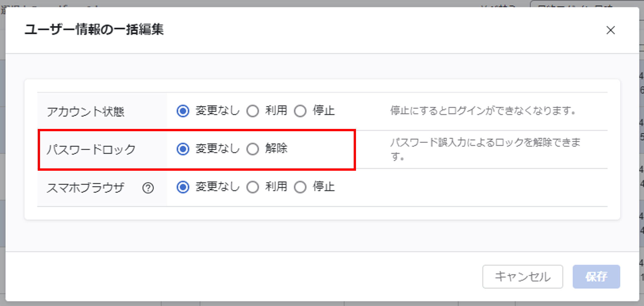
Task: Select 変更なし for アカウント状態
Action: tap(183, 111)
